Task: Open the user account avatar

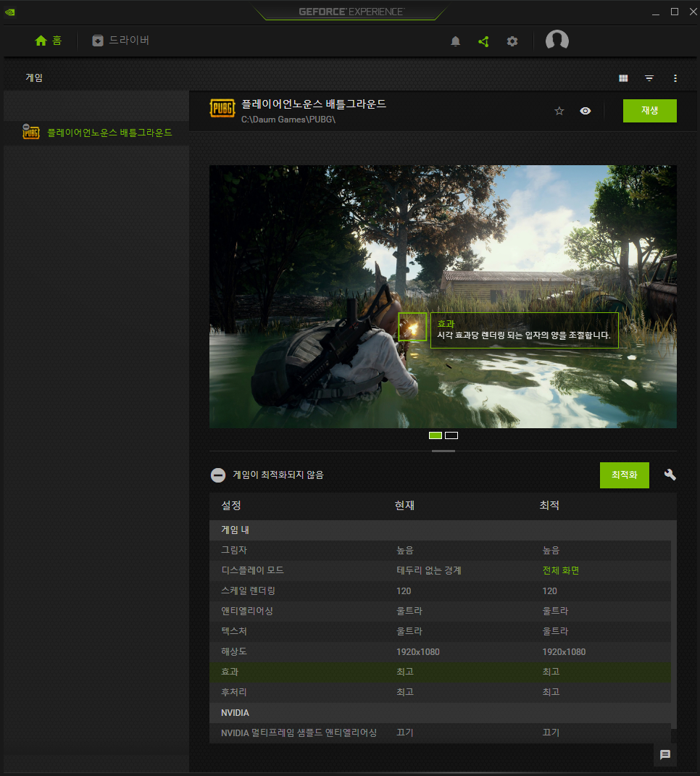Action: (x=557, y=41)
